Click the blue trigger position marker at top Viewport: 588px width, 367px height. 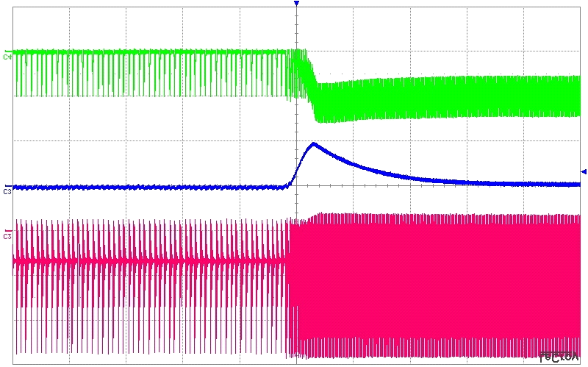tap(296, 4)
